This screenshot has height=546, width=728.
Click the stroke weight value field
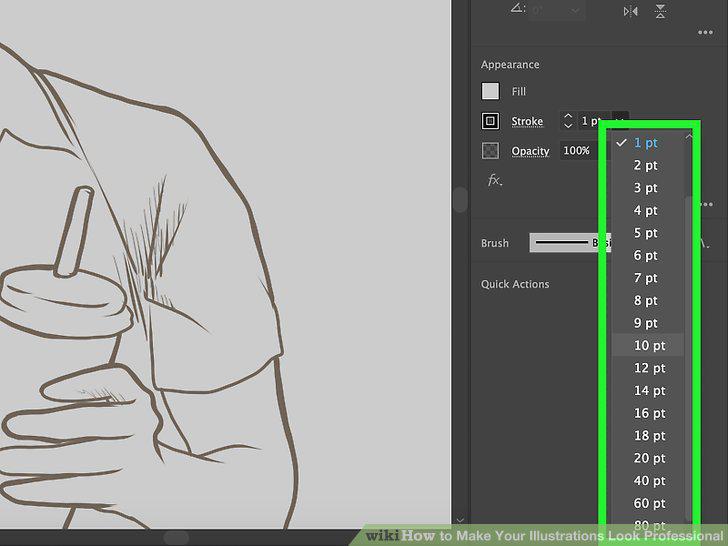[593, 121]
